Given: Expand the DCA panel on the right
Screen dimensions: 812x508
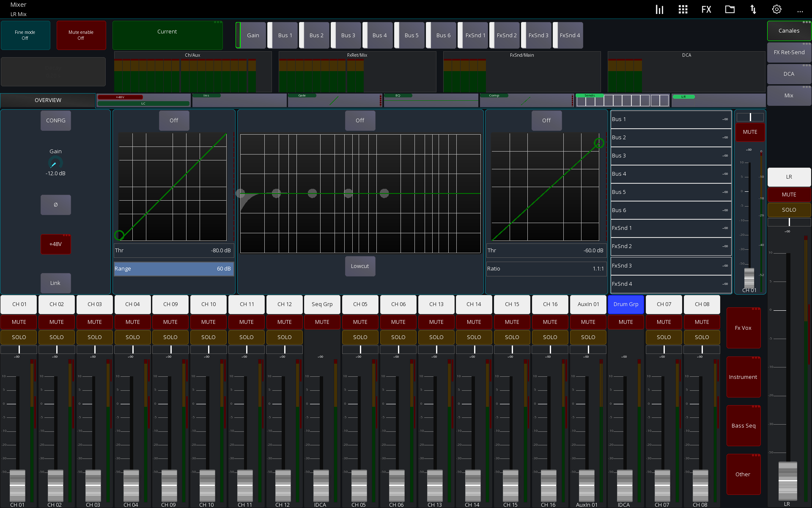Looking at the screenshot, I should pos(789,74).
